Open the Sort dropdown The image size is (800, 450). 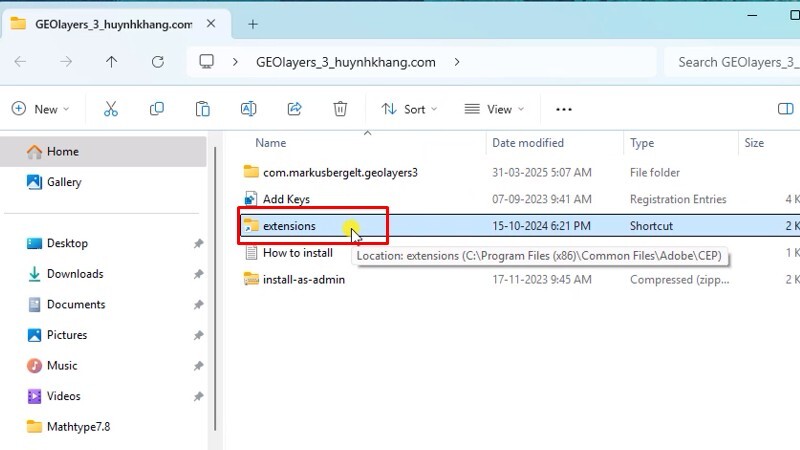point(409,109)
